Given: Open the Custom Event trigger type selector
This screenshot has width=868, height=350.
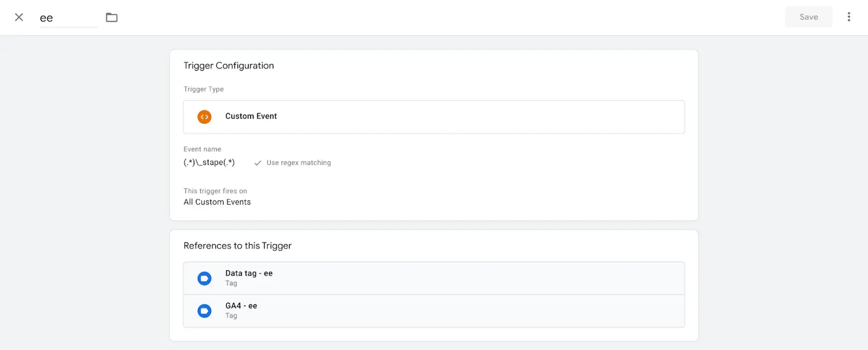Looking at the screenshot, I should 434,117.
